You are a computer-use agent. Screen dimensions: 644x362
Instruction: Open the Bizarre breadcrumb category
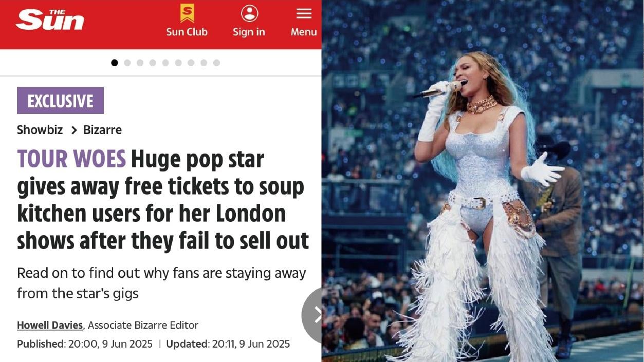tap(102, 130)
